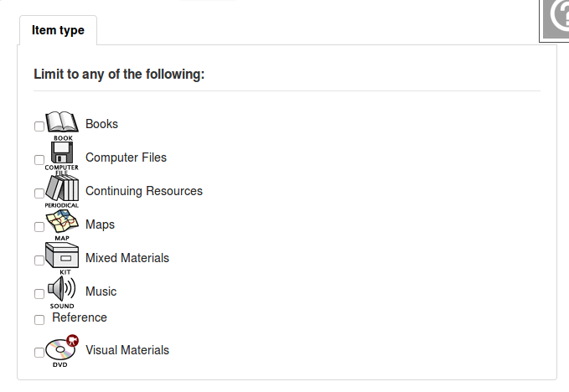This screenshot has width=569, height=392.
Task: Click the Visual Materials label
Action: coord(127,350)
